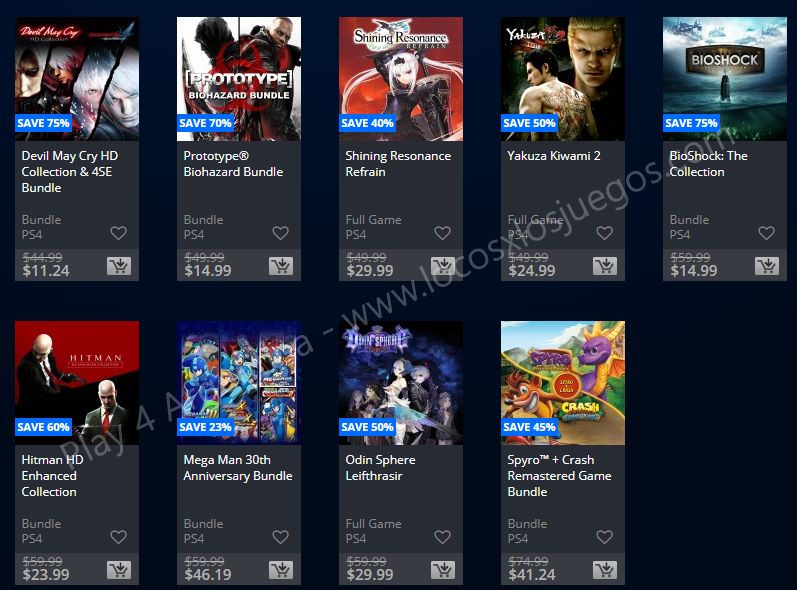797x590 pixels.
Task: Open Yakuza Kiwami 2 title link
Action: 554,156
